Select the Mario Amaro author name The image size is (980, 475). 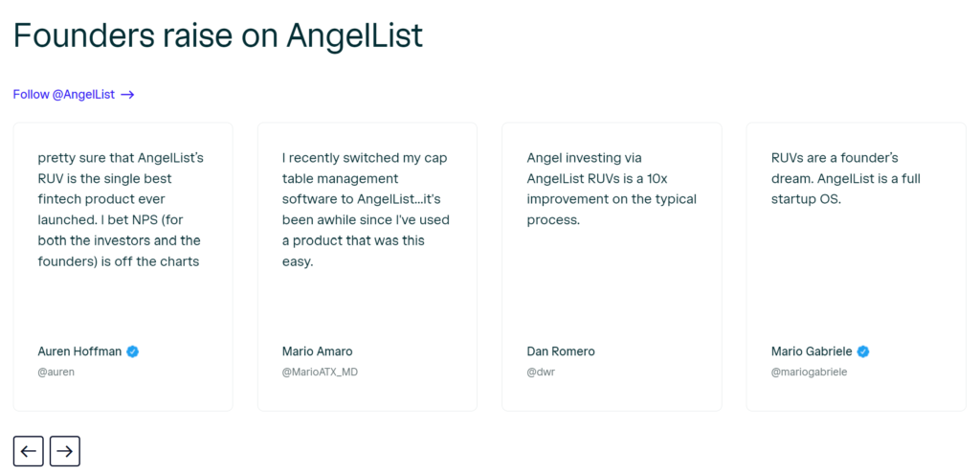click(318, 351)
